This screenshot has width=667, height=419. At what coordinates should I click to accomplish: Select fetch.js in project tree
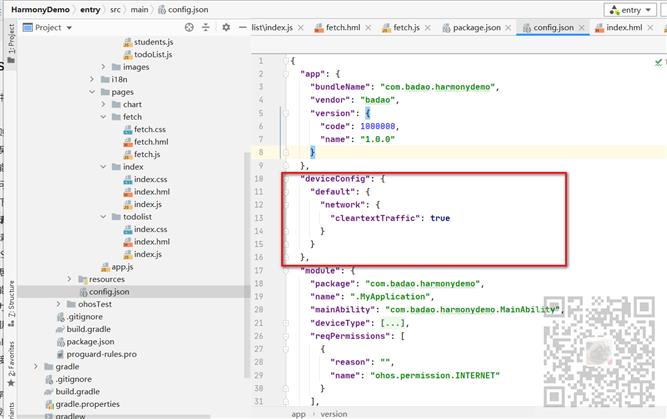142,154
